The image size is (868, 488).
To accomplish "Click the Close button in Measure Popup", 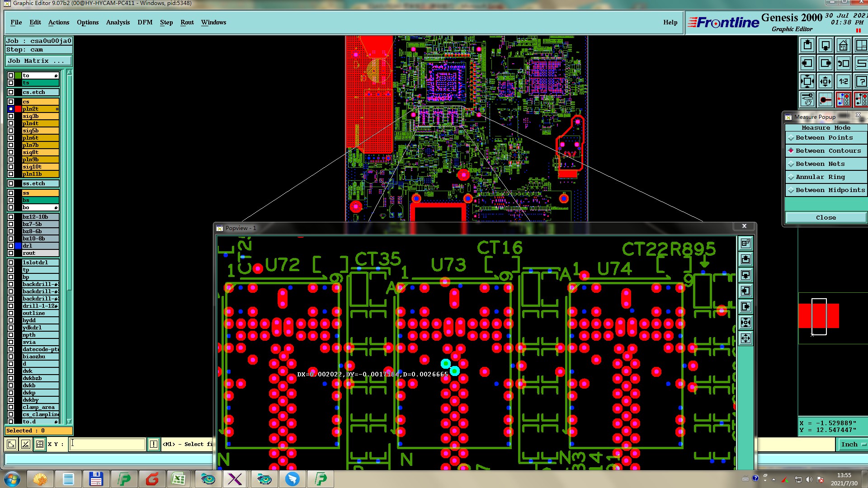I will [x=826, y=218].
